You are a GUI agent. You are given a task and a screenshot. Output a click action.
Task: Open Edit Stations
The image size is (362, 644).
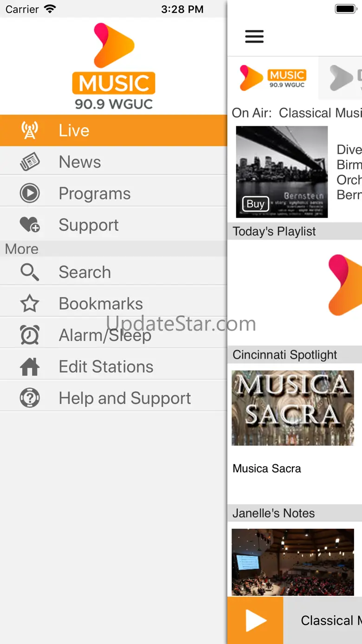[x=114, y=366]
